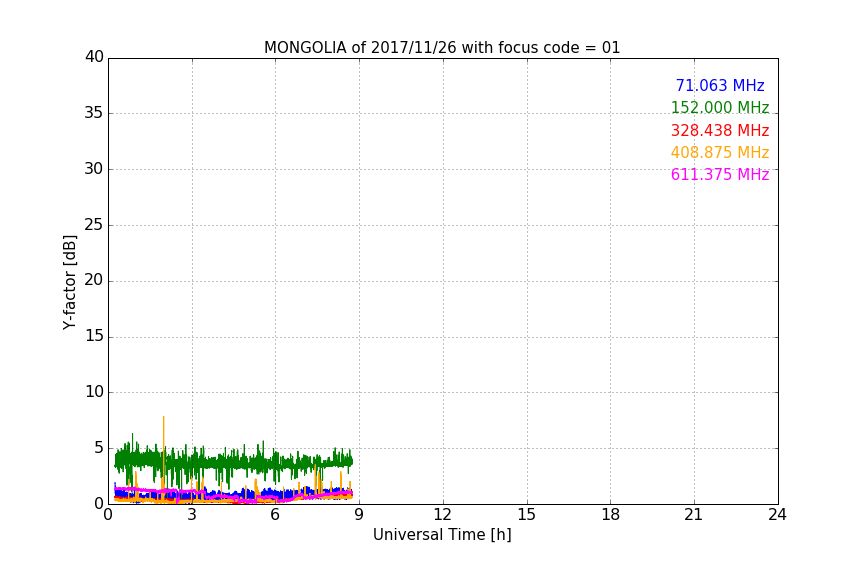The height and width of the screenshot is (576, 864).
Task: Click the 'Universal Time [h]' axis label
Action: (x=442, y=535)
